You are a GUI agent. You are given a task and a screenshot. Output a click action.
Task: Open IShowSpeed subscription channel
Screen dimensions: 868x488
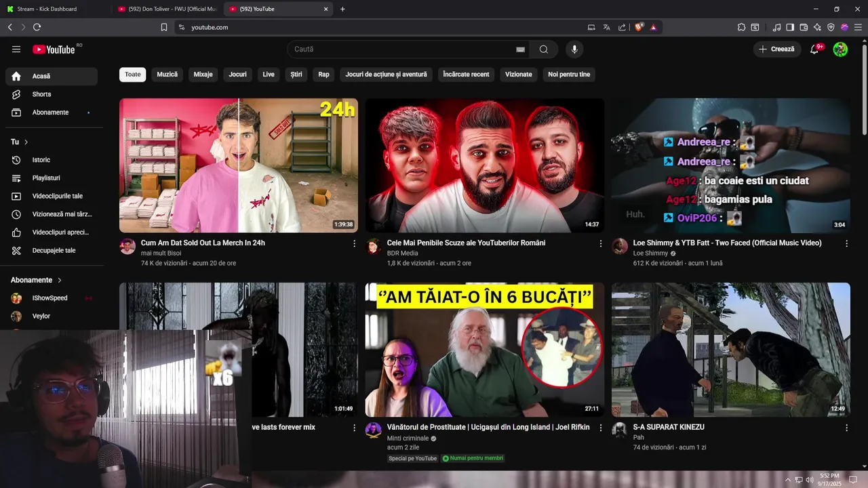pos(52,298)
